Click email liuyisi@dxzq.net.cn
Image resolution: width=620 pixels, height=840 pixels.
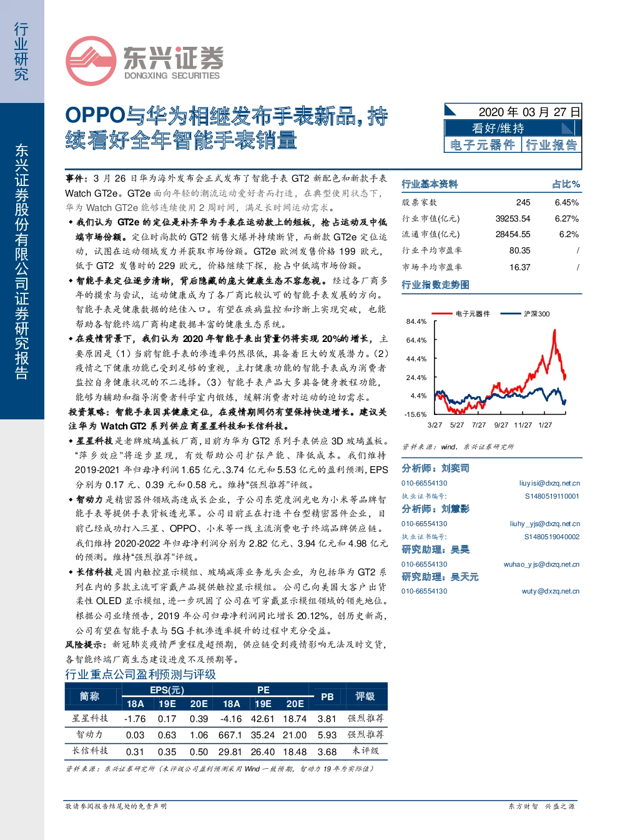point(549,483)
